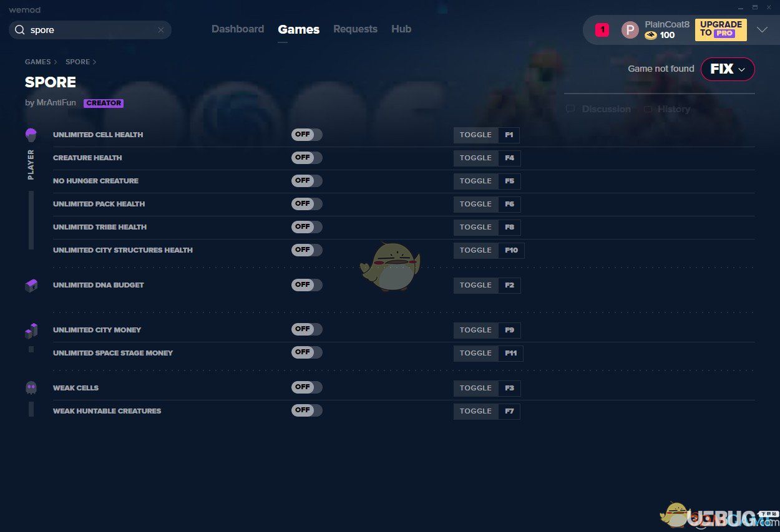Image resolution: width=780 pixels, height=532 pixels.
Task: Click the search magnifier icon
Action: (20, 30)
